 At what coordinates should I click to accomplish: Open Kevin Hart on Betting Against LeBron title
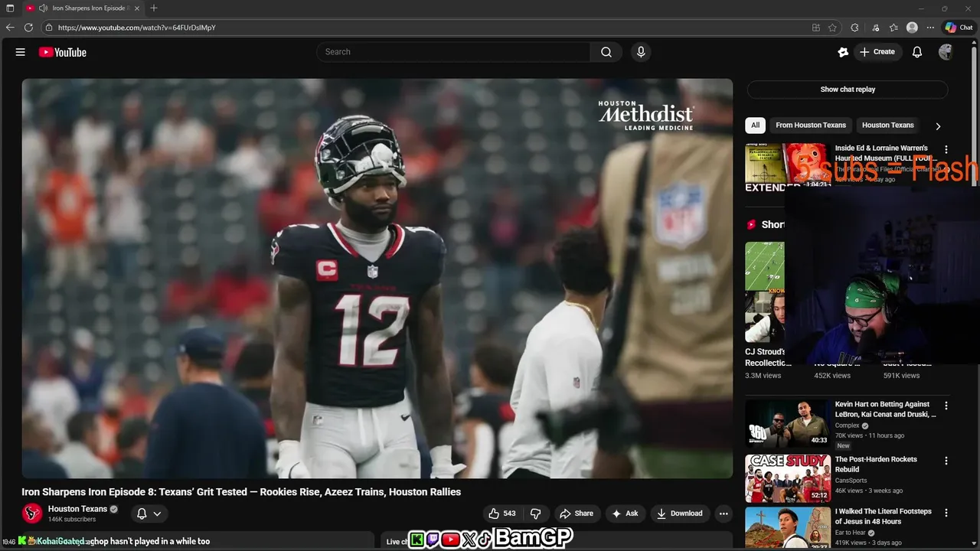coord(885,409)
